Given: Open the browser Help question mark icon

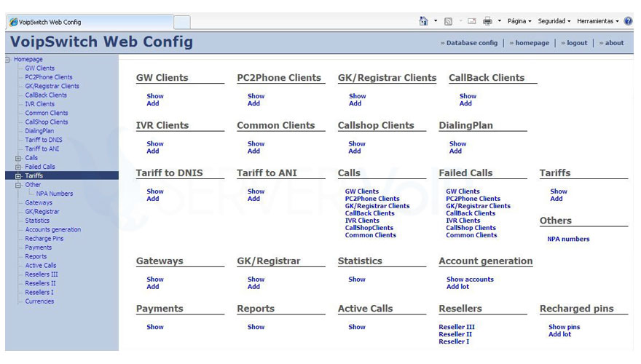Looking at the screenshot, I should pos(628,21).
